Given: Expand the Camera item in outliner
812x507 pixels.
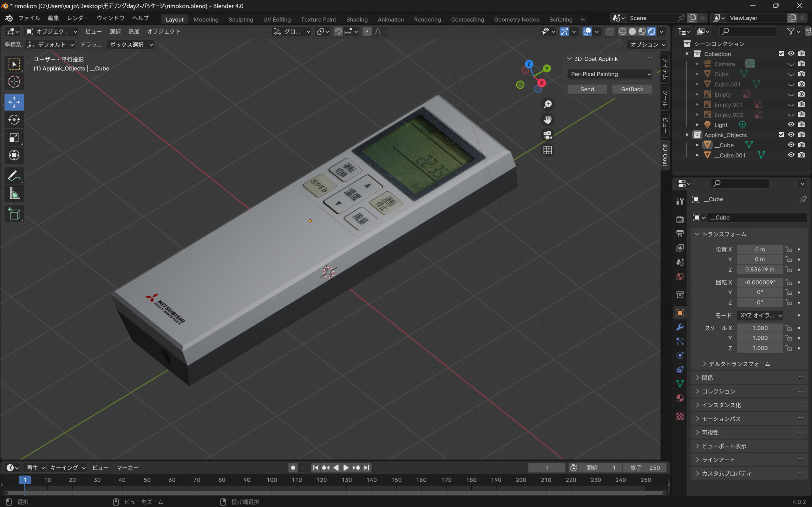Looking at the screenshot, I should pyautogui.click(x=697, y=64).
